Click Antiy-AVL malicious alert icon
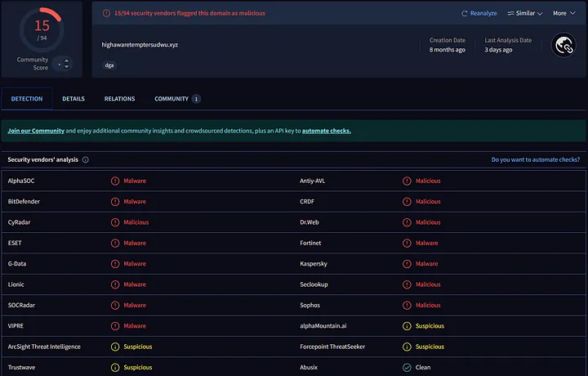 click(407, 181)
